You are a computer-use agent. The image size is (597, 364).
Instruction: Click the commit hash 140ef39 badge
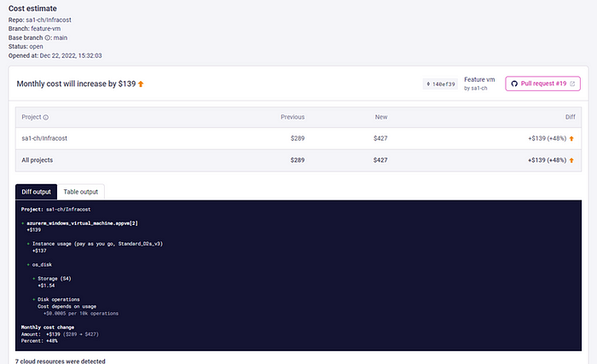pyautogui.click(x=440, y=84)
